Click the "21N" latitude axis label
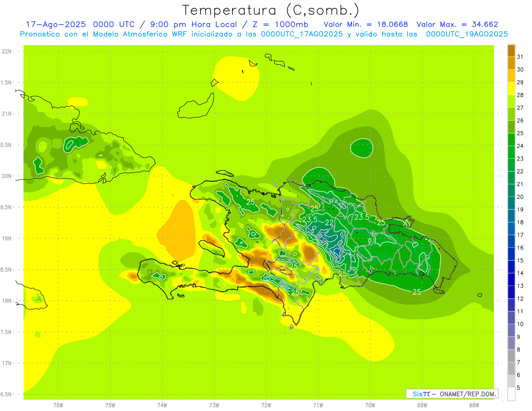The height and width of the screenshot is (411, 532). pos(8,114)
